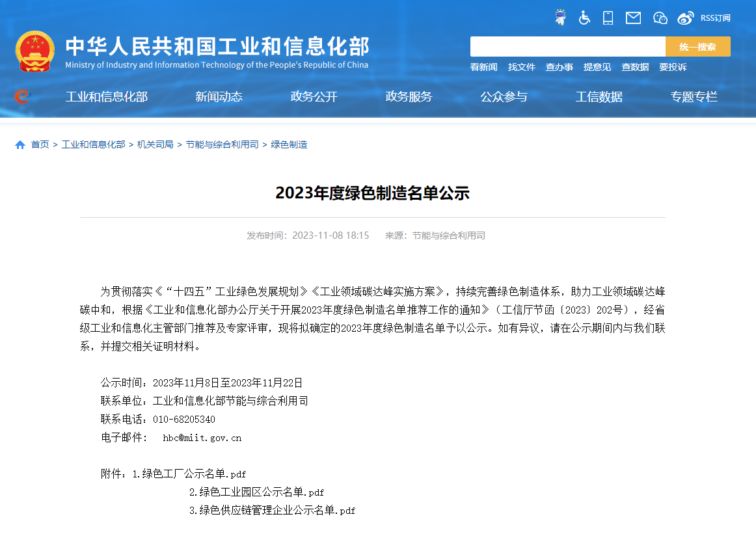This screenshot has width=756, height=536.
Task: Download 绿色工厂公示名单.pdf attachment
Action: (x=194, y=474)
